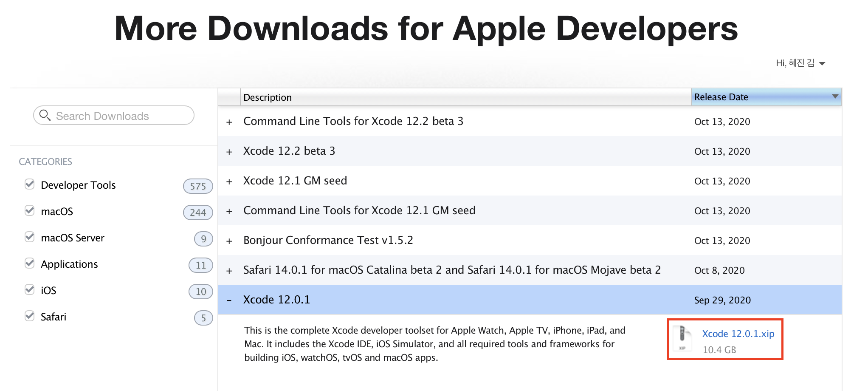
Task: Click Command Line Tools for Xcode 12.2 beta 3 title
Action: click(353, 121)
